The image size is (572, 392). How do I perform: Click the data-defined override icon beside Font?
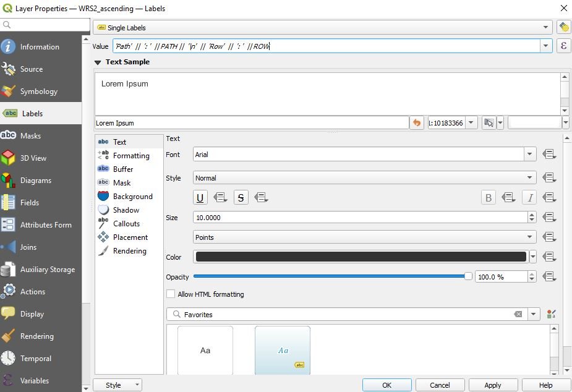[x=549, y=155]
